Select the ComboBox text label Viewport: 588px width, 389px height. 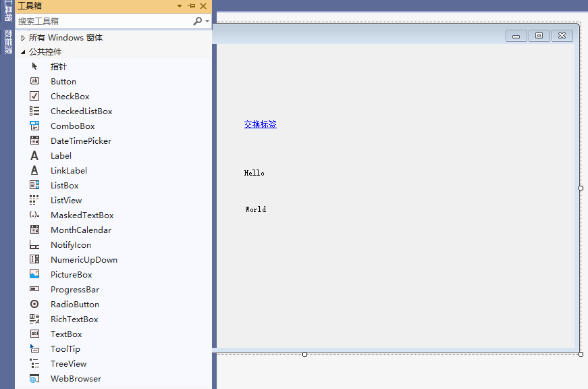[73, 126]
